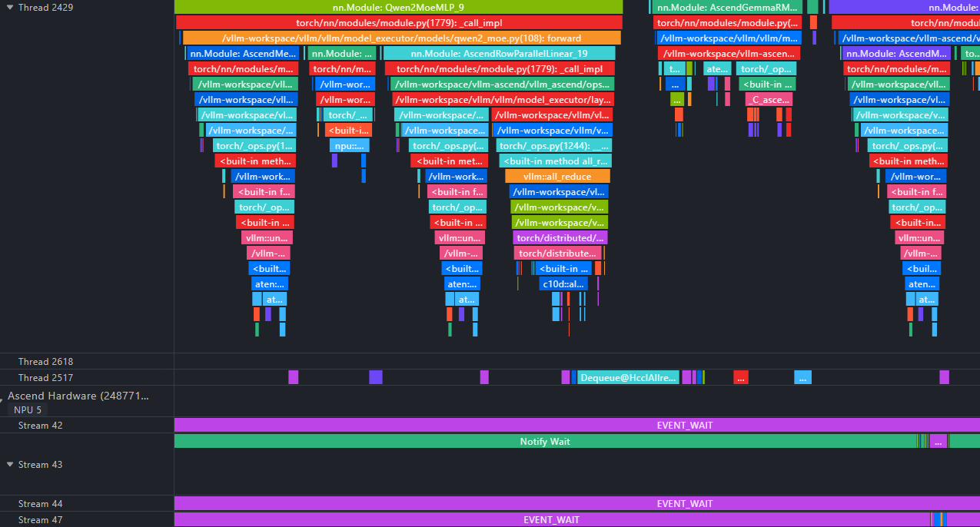Select the model_executor/lay... red slice

[503, 99]
